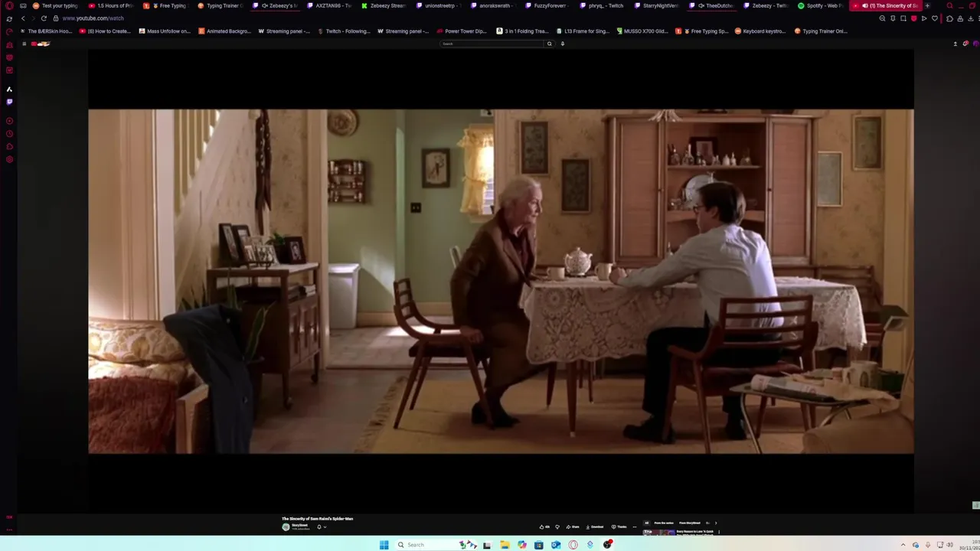Select the 'Typing Trainer' browser tab
The height and width of the screenshot is (551, 980).
coord(222,5)
